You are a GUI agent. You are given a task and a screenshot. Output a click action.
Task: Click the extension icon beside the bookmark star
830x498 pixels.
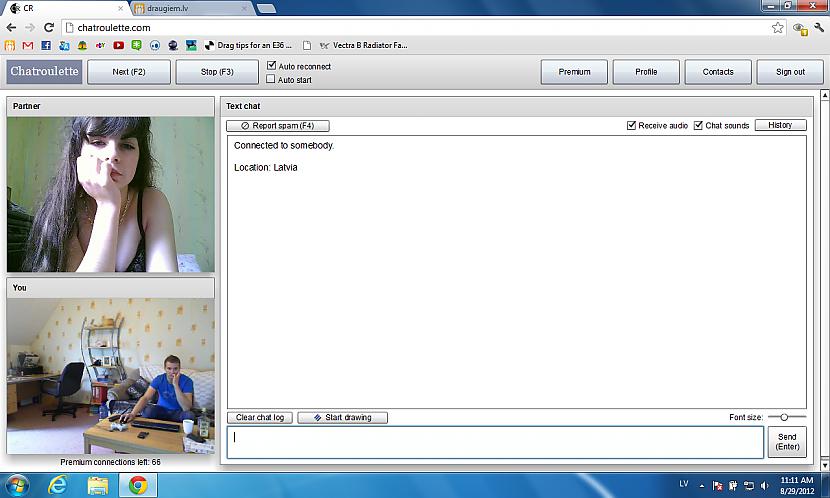(x=800, y=29)
